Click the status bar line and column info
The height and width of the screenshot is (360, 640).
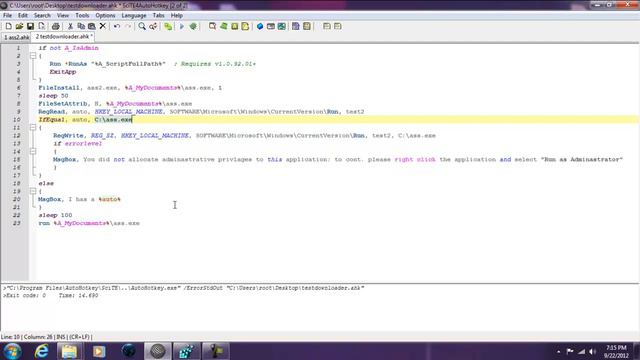46,337
